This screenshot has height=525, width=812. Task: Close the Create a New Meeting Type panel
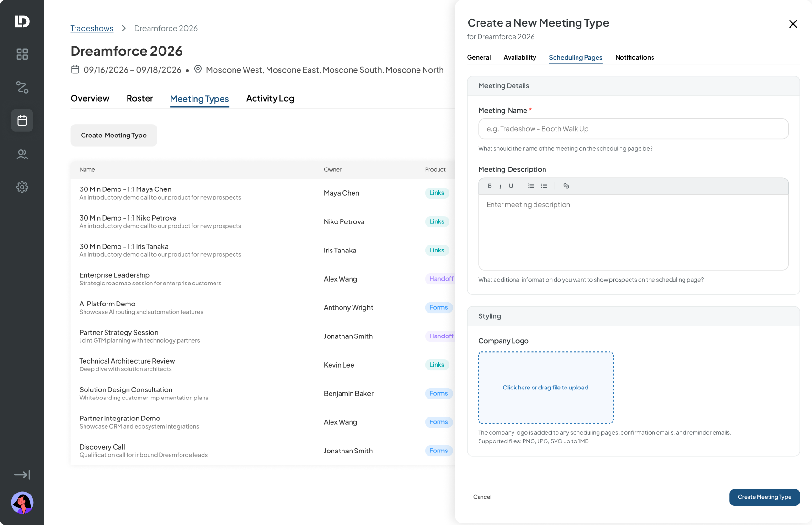(x=793, y=24)
